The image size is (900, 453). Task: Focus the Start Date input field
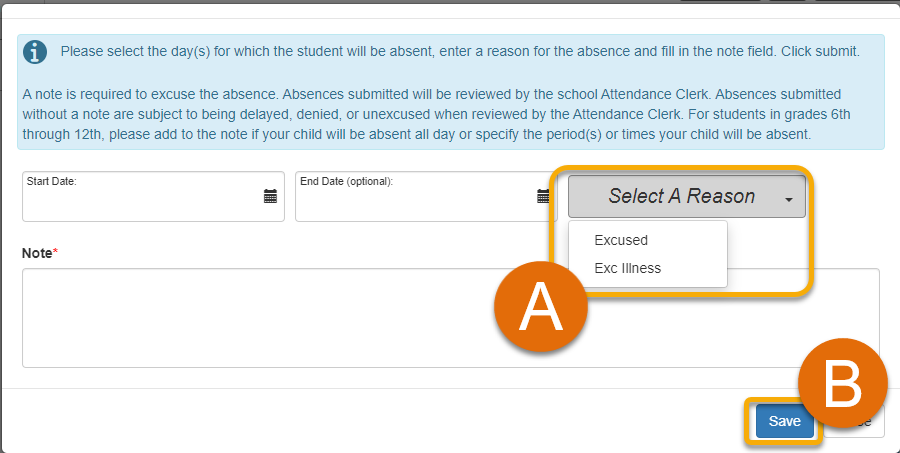153,196
